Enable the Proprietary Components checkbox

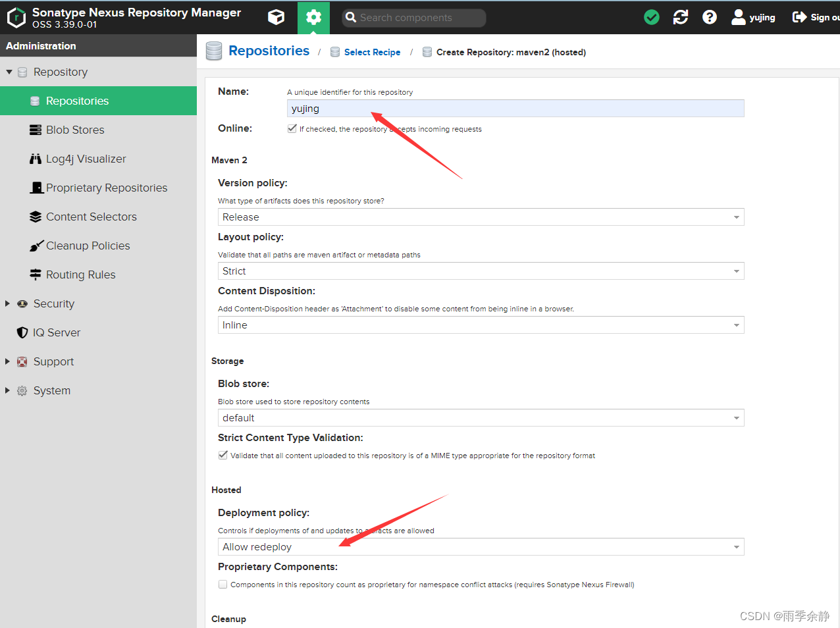point(223,584)
